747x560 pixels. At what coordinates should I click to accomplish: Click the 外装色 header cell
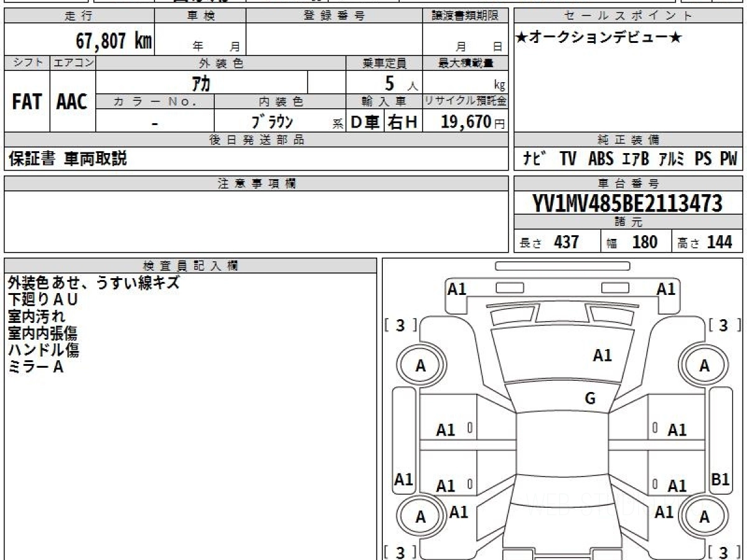click(x=221, y=63)
